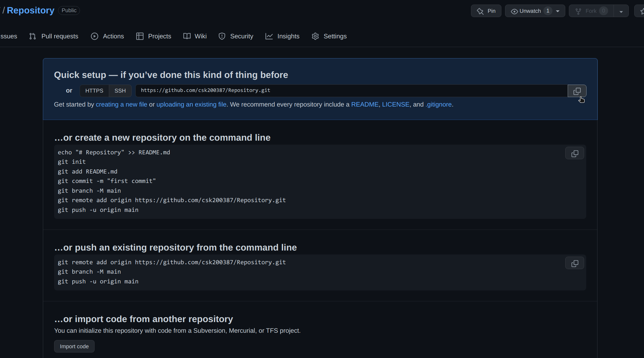Screen dimensions: 644x358
Task: Click the Import code button
Action: (x=74, y=346)
